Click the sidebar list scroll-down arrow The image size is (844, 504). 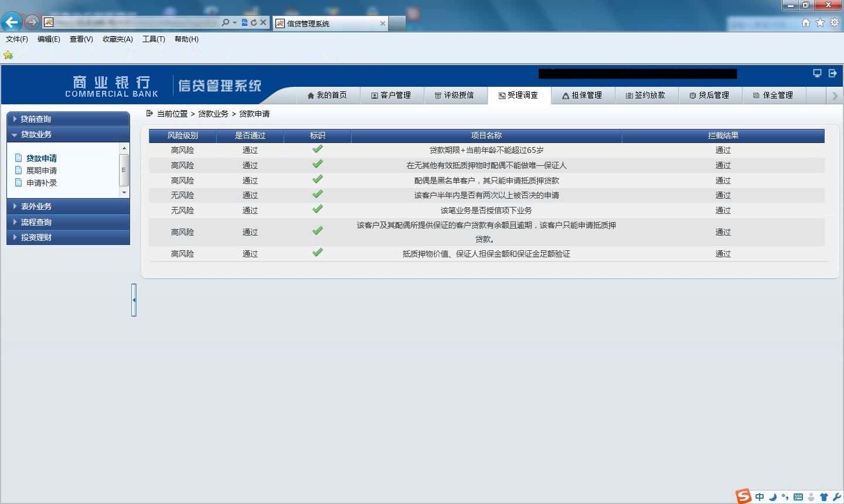[124, 192]
